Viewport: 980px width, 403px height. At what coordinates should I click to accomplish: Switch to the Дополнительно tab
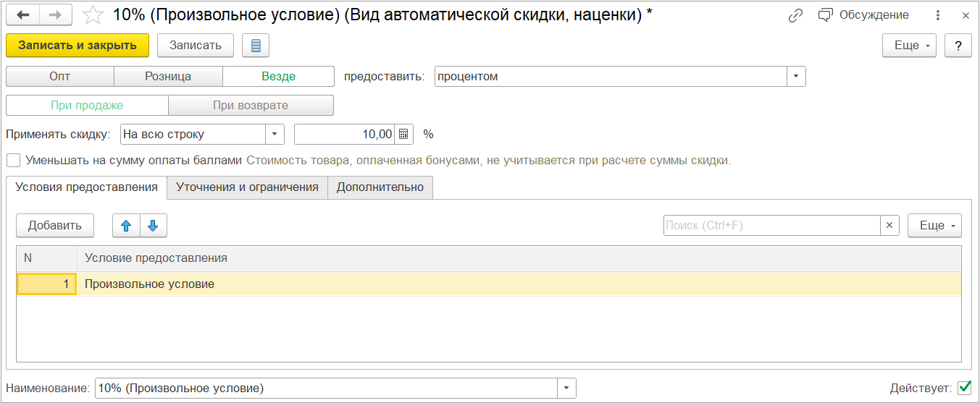[x=380, y=187]
